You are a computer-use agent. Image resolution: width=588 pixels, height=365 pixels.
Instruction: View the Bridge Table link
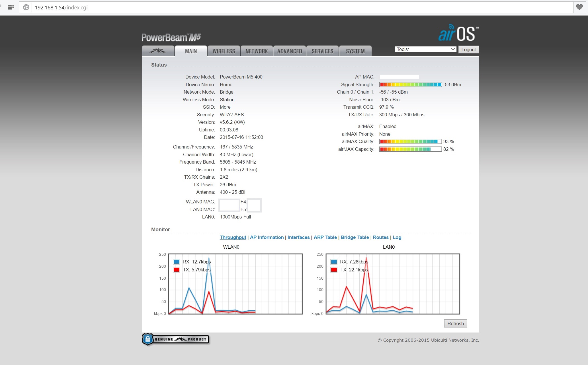tap(355, 237)
